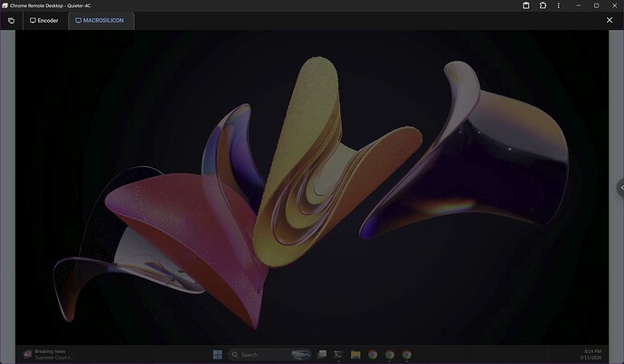
Task: Open the Breaking news widget
Action: 48,354
